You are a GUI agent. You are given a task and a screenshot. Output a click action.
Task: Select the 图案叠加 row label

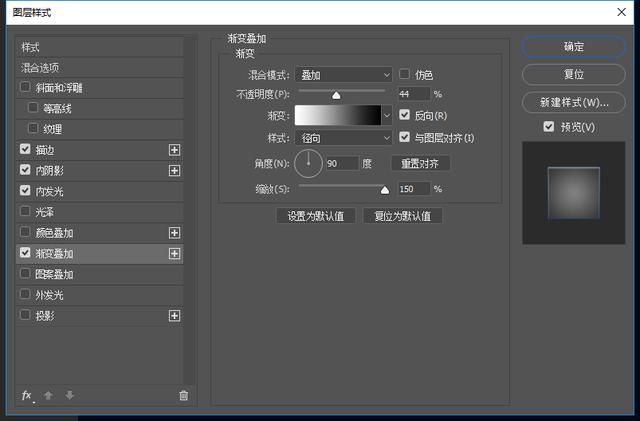(x=54, y=274)
